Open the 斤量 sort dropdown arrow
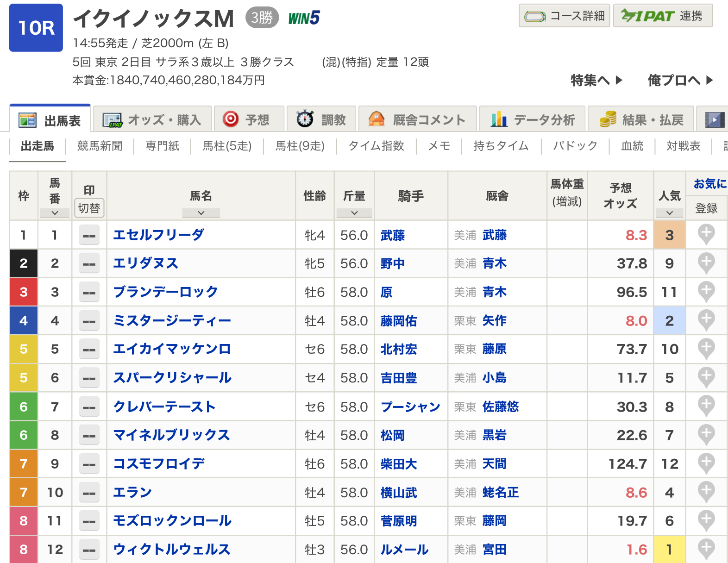The height and width of the screenshot is (563, 728). [x=354, y=213]
